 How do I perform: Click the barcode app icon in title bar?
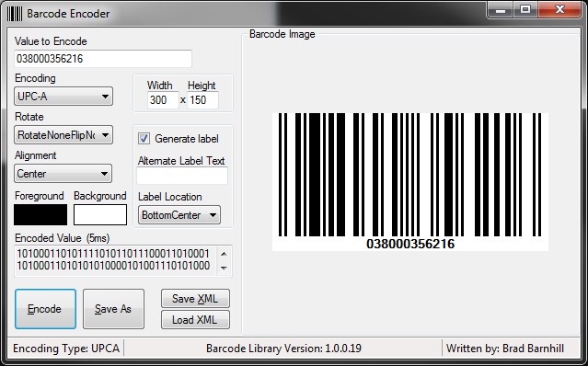pos(15,14)
